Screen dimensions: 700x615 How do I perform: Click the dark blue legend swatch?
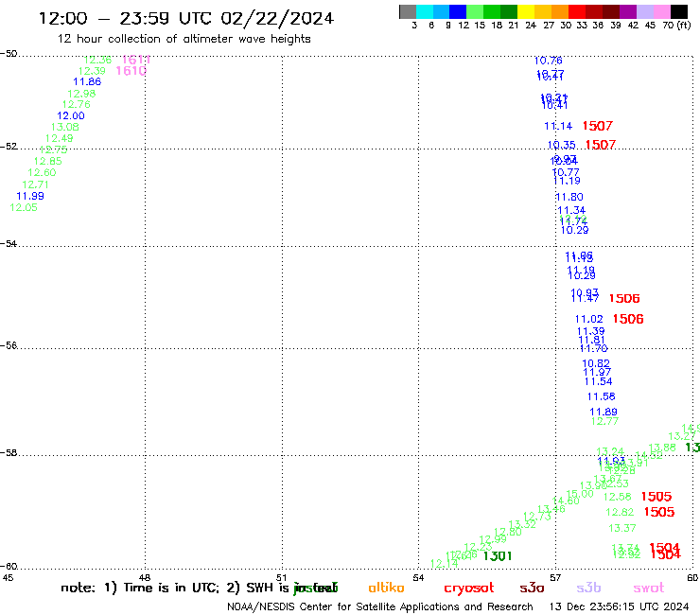(x=458, y=11)
